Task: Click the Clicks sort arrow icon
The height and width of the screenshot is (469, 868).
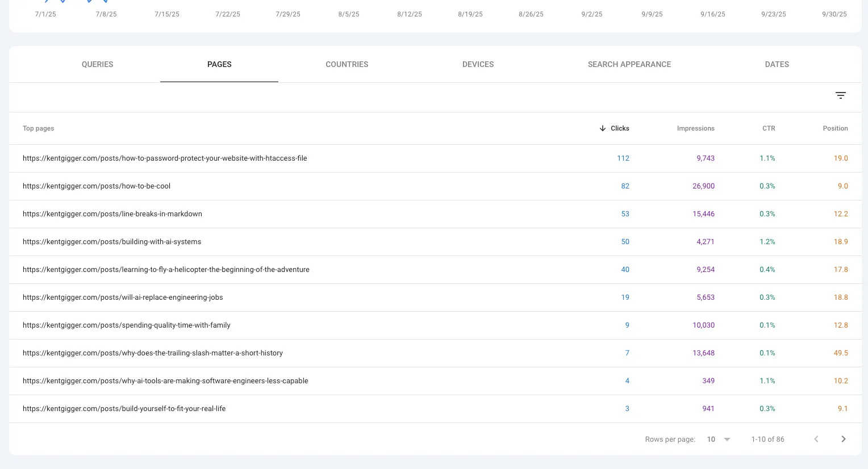Action: pyautogui.click(x=603, y=128)
